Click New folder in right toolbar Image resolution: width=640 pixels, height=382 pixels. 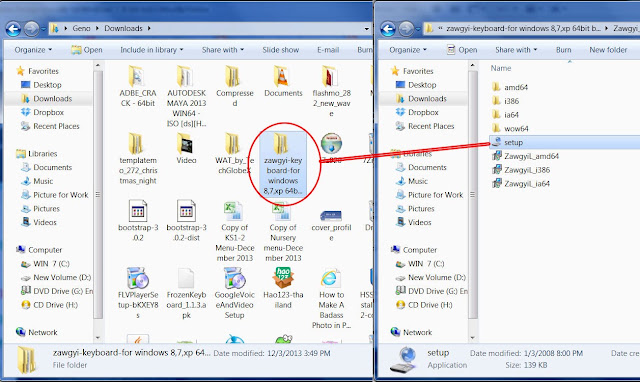coord(608,50)
